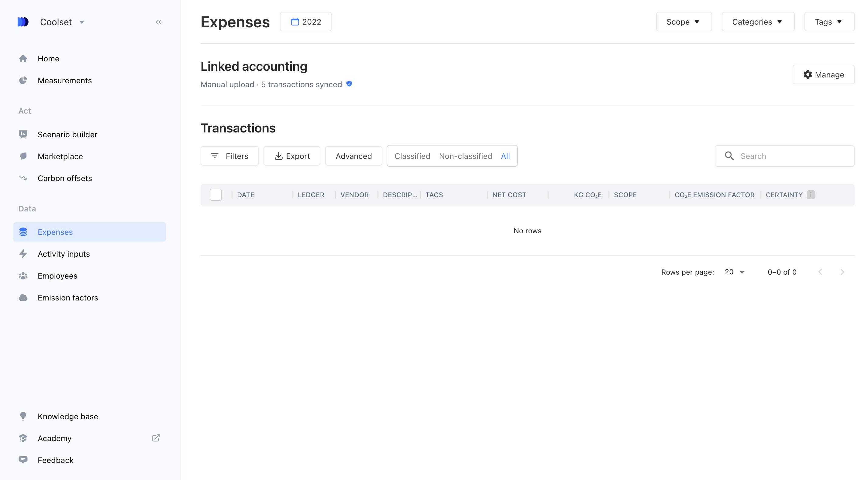Expand the Rows per page selector
Screen dimensions: 868x480
(735, 272)
